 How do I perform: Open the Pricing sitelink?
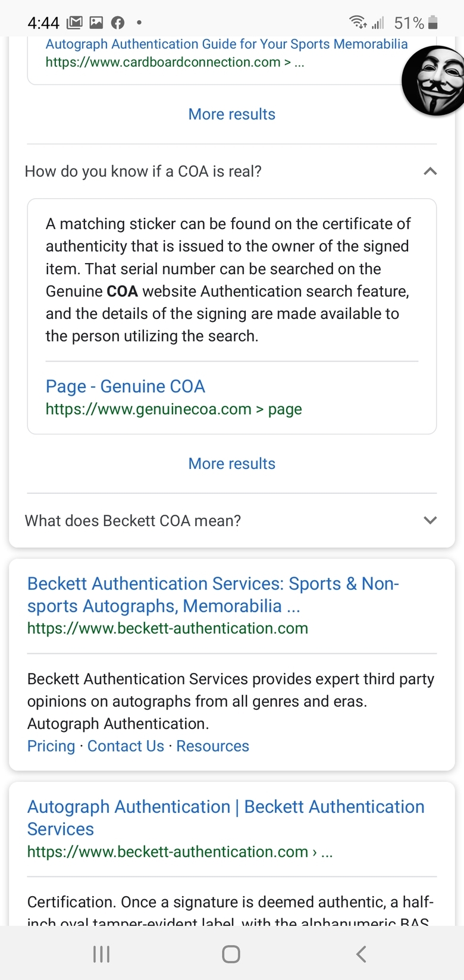pos(51,746)
